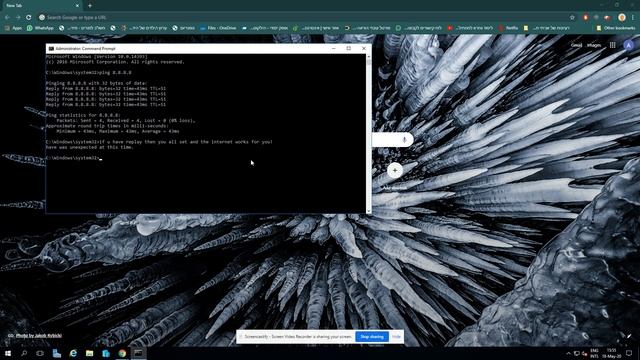
Task: Close the New Tab tab
Action: (x=78, y=6)
